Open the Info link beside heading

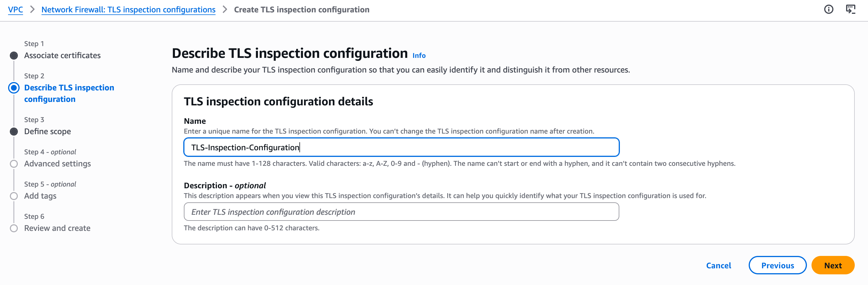(x=419, y=56)
